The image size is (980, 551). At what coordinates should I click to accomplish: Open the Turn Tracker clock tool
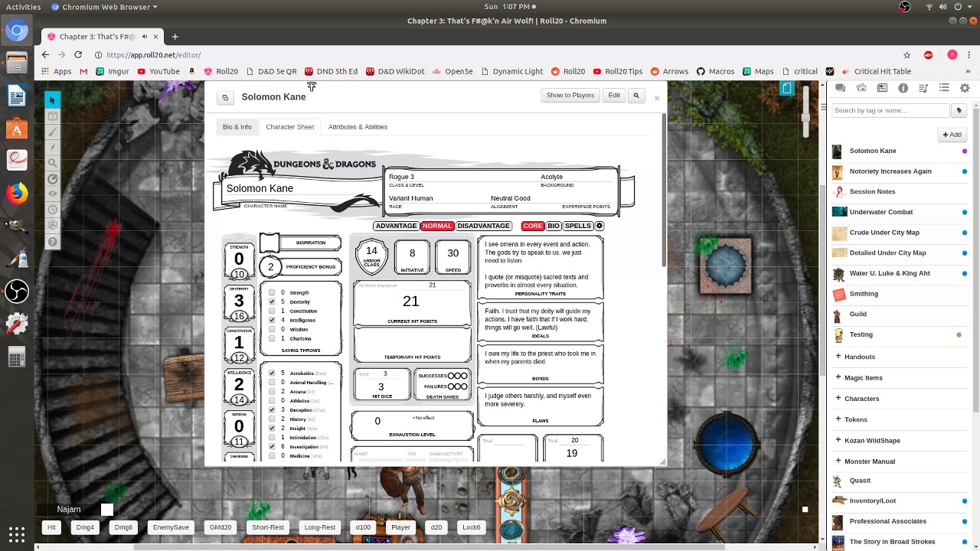tap(52, 210)
